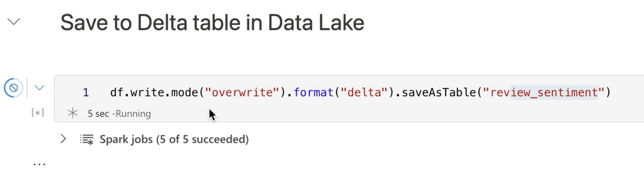Expand the Spark jobs details chevron
The image size is (644, 181).
(x=63, y=139)
